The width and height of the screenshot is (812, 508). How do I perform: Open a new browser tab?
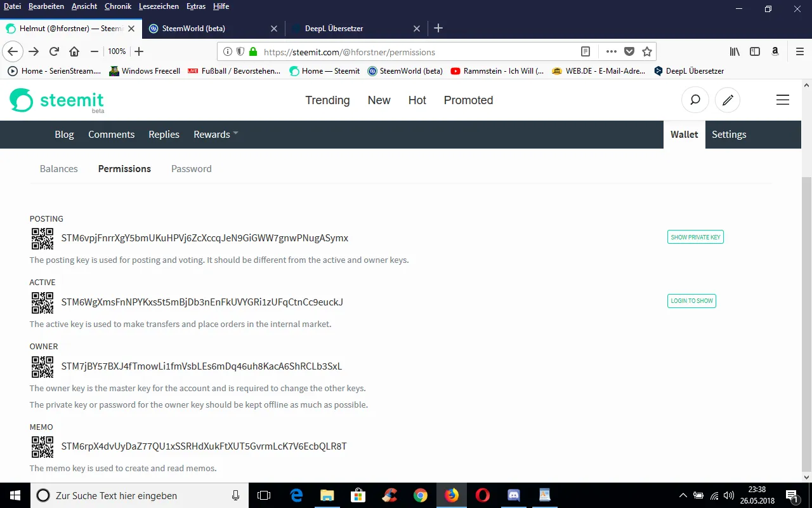(x=438, y=28)
